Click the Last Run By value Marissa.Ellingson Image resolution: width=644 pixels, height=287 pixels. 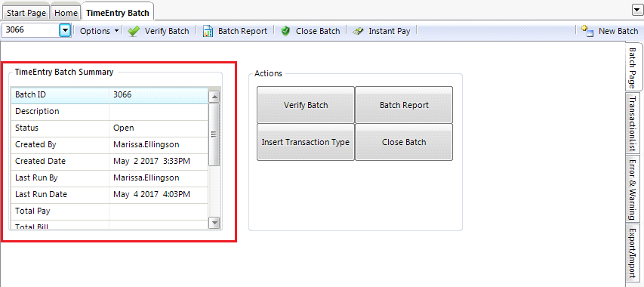point(146,177)
